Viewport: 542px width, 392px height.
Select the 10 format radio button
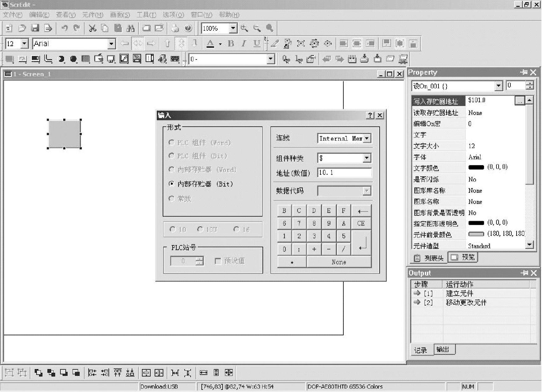(x=173, y=229)
